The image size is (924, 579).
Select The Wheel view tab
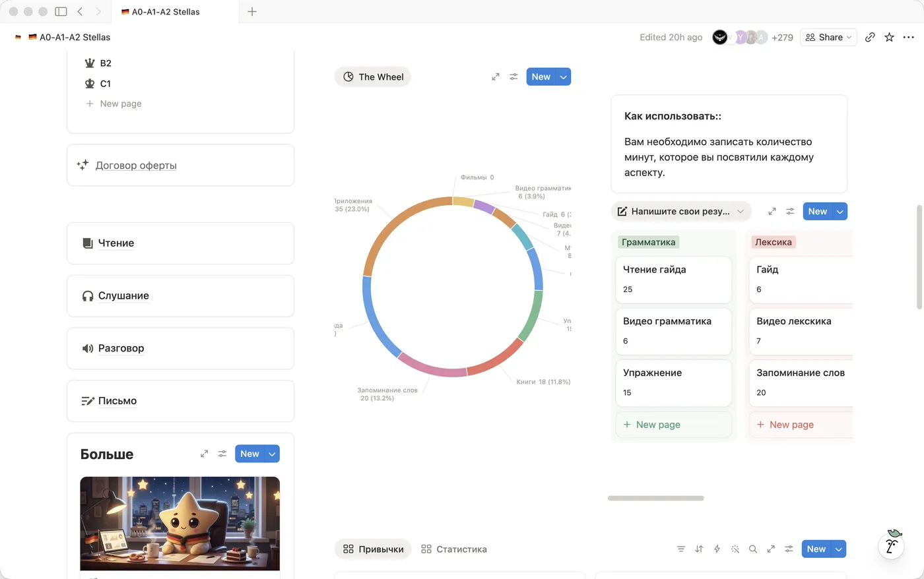(373, 77)
